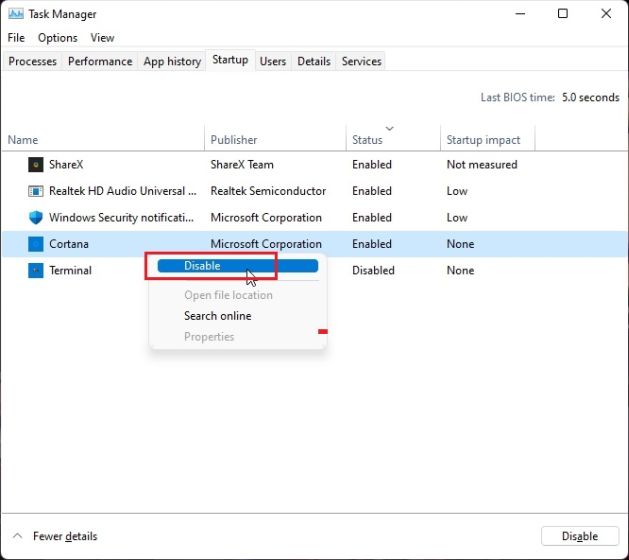This screenshot has width=629, height=560.
Task: Click the Windows Security shield icon
Action: coord(36,218)
